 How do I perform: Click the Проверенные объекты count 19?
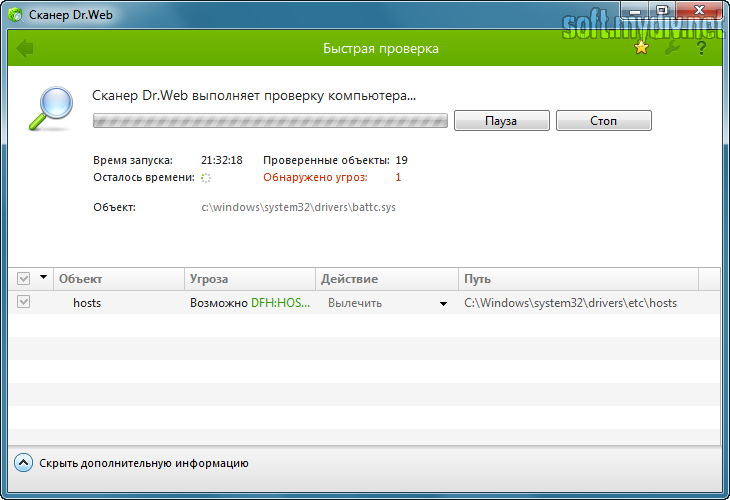401,160
